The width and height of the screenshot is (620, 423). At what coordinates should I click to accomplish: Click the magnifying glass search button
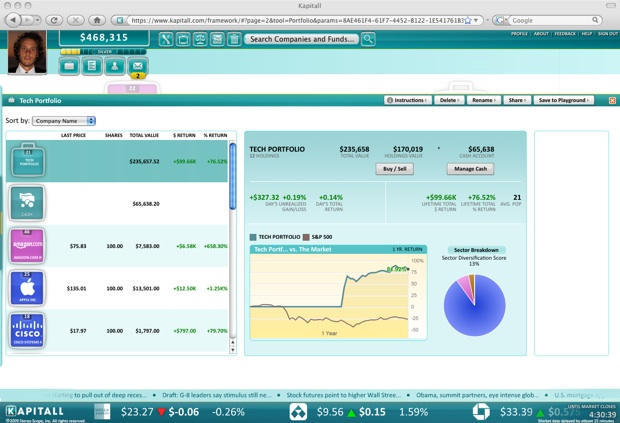[x=368, y=39]
